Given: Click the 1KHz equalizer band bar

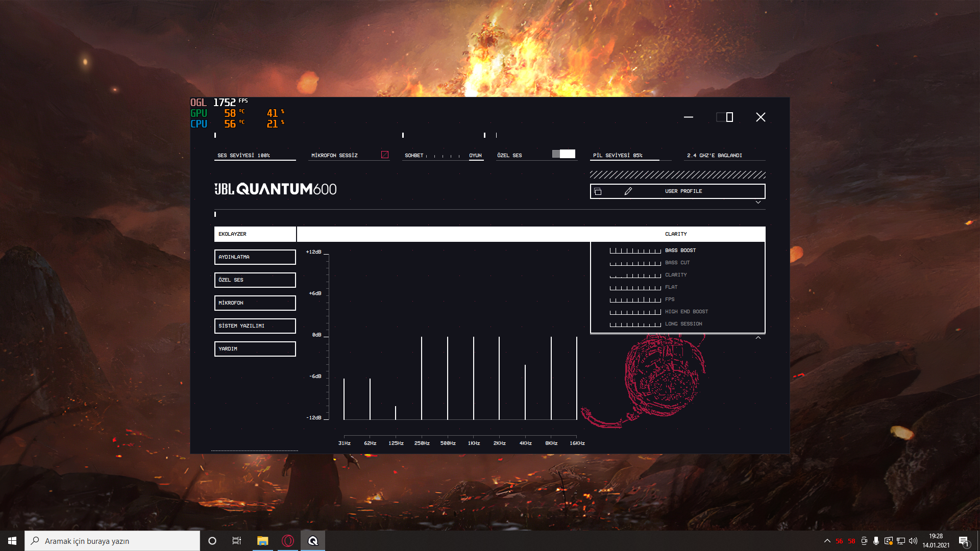Looking at the screenshot, I should tap(474, 378).
